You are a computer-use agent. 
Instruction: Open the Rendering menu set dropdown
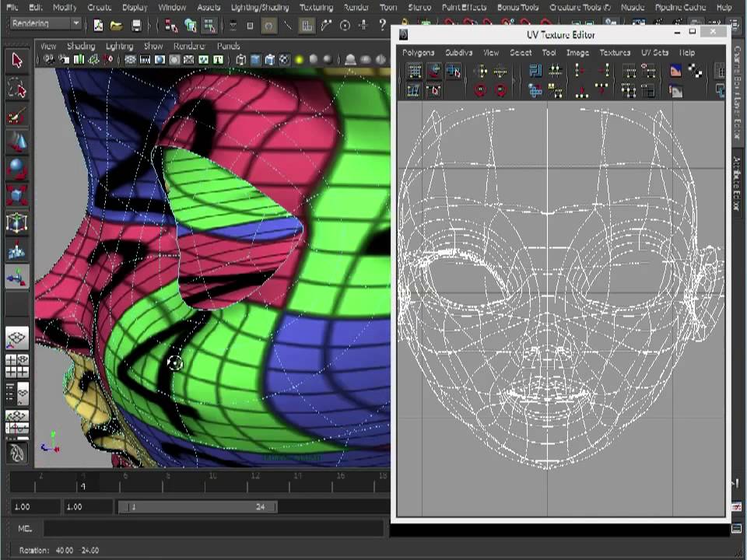[x=45, y=23]
